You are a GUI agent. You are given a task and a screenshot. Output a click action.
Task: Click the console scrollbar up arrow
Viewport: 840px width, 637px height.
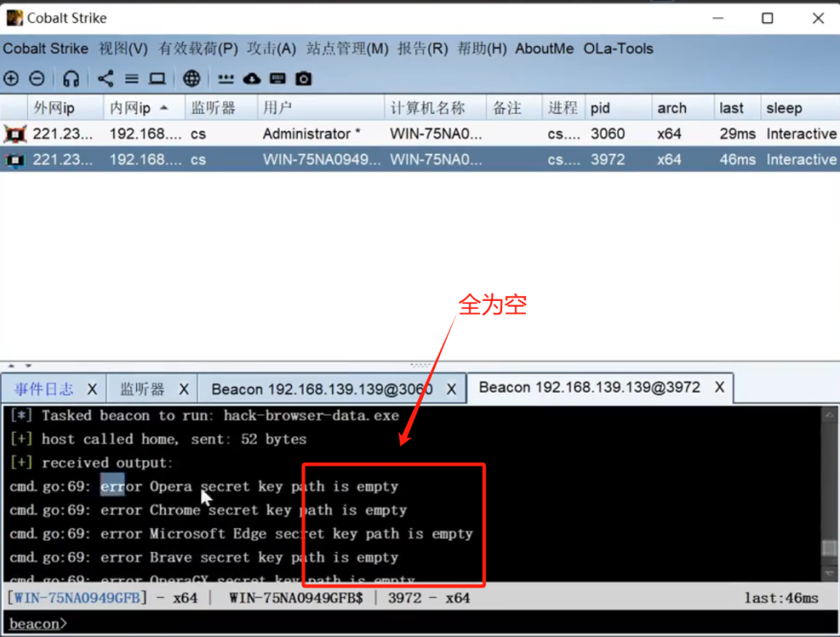(829, 415)
